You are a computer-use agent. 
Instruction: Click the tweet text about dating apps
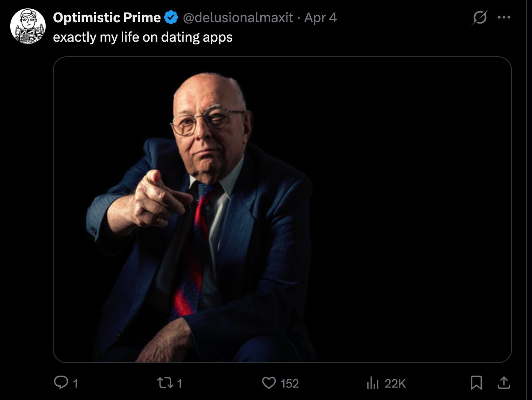(x=143, y=37)
